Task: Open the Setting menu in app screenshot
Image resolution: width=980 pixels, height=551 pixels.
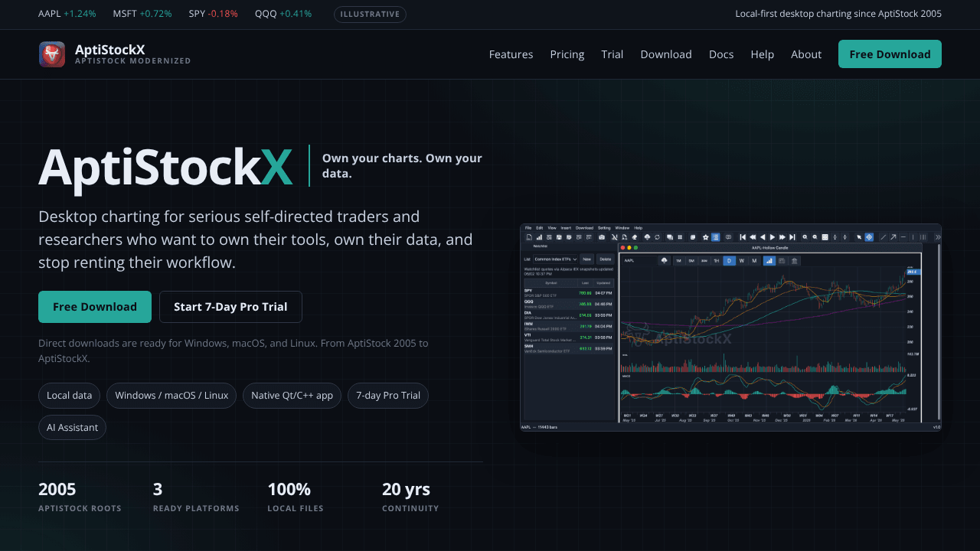Action: pyautogui.click(x=604, y=228)
